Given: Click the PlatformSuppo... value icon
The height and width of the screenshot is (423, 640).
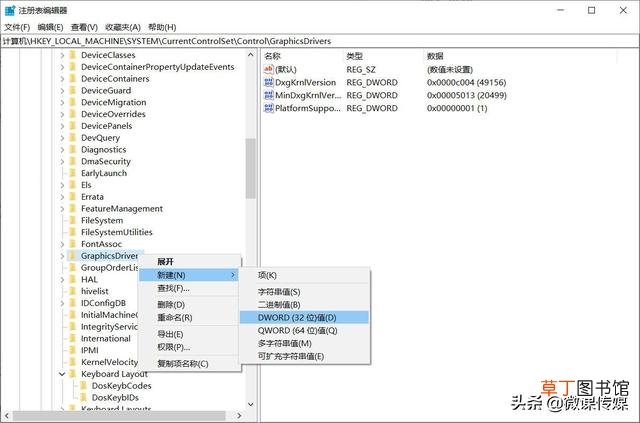Looking at the screenshot, I should pos(269,108).
